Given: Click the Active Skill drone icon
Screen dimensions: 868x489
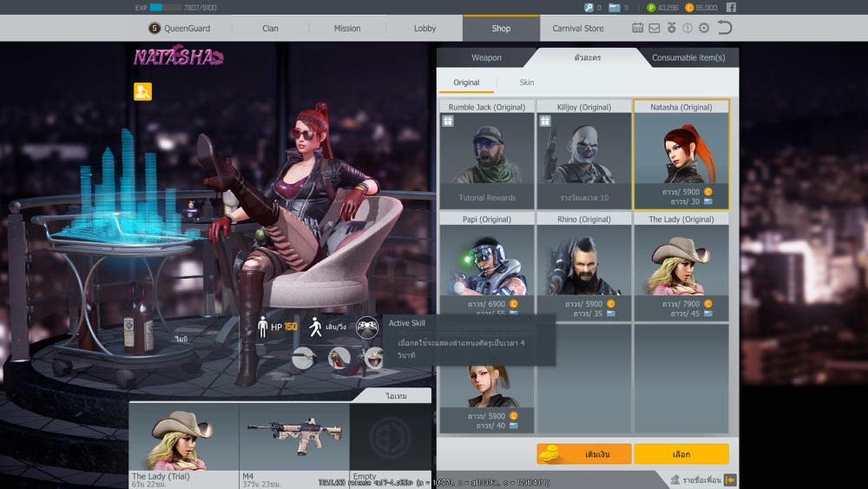Looking at the screenshot, I should tap(367, 327).
